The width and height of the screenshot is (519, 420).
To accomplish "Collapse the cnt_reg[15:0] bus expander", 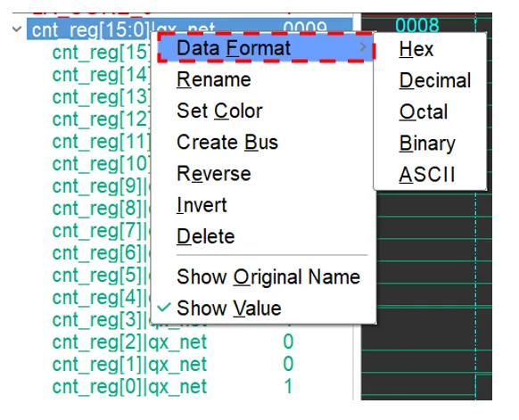I will click(17, 29).
